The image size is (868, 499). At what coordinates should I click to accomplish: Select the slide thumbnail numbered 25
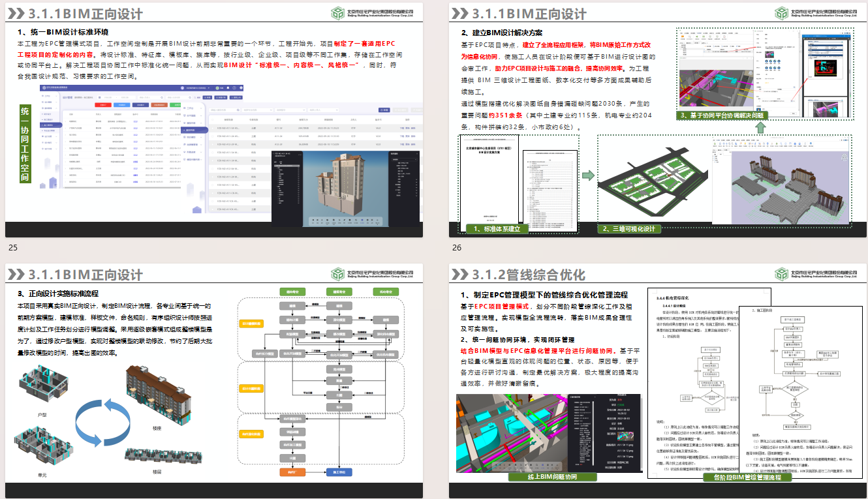(x=214, y=119)
